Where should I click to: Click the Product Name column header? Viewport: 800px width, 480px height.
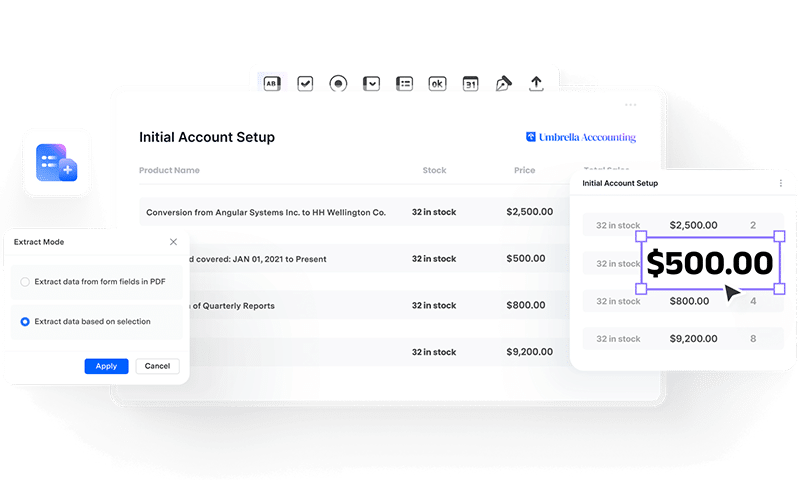pos(169,171)
